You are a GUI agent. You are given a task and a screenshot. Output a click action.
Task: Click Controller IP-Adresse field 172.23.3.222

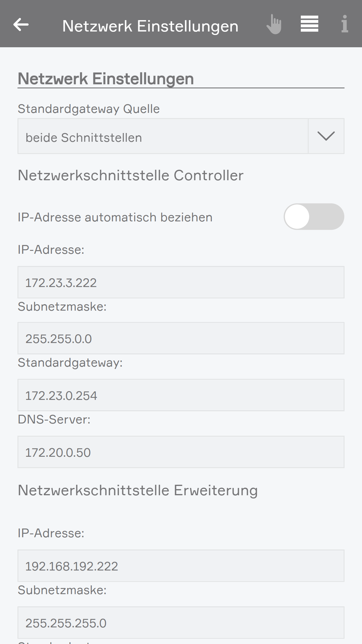181,282
